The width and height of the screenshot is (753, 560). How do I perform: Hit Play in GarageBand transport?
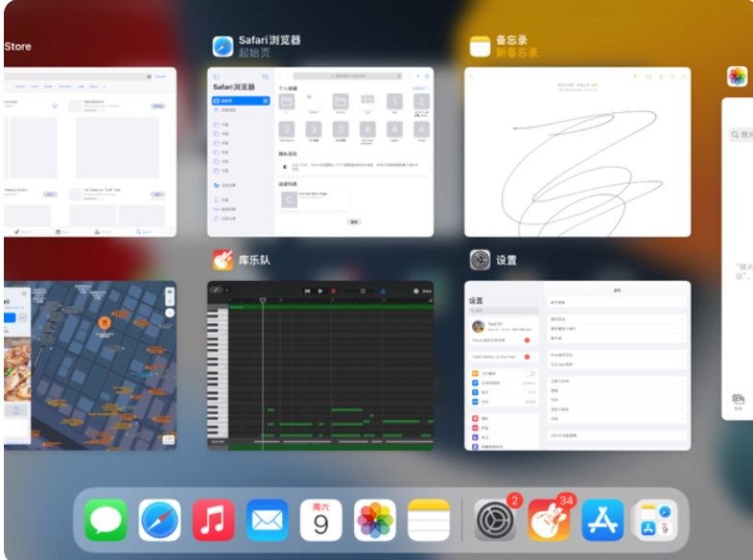(x=320, y=291)
